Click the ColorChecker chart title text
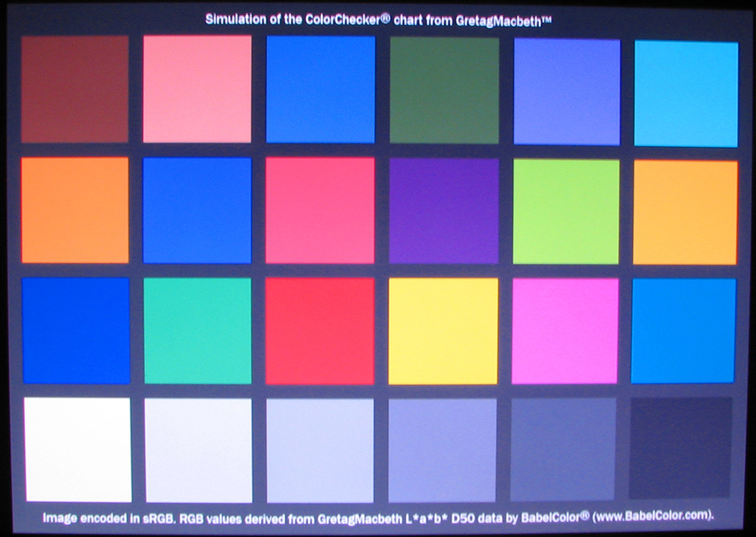 point(378,20)
